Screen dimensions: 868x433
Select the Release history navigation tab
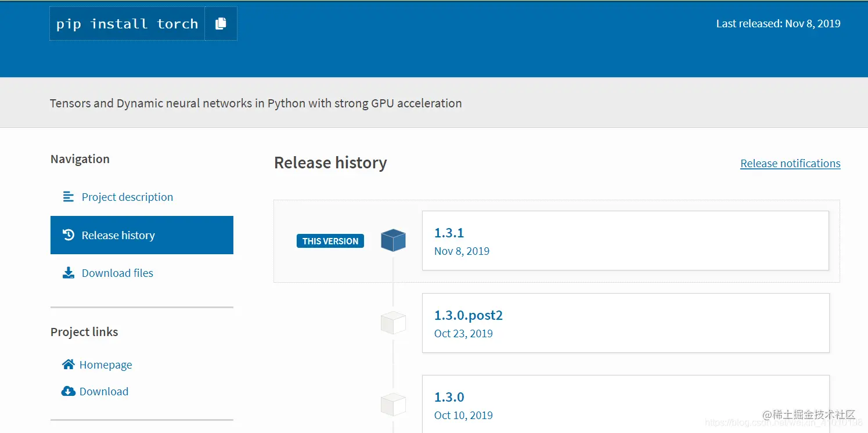[x=142, y=235]
